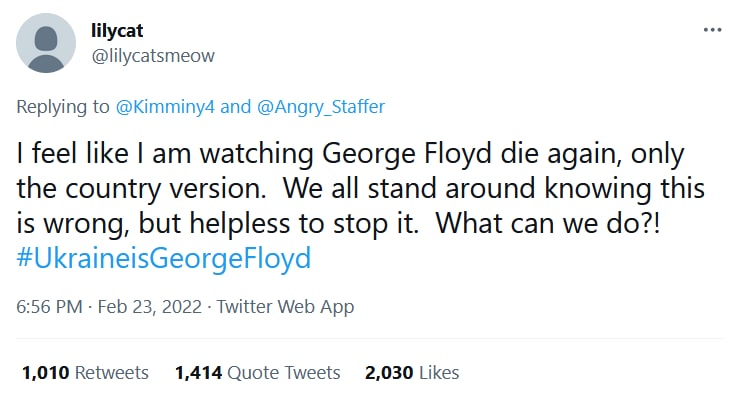Click lilycat's default profile avatar

click(x=46, y=43)
